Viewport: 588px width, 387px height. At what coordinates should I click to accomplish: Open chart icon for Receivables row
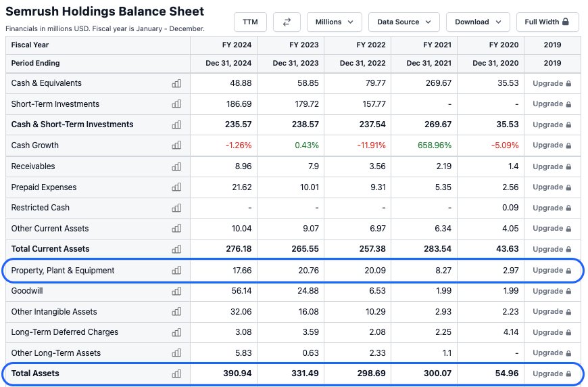click(176, 166)
